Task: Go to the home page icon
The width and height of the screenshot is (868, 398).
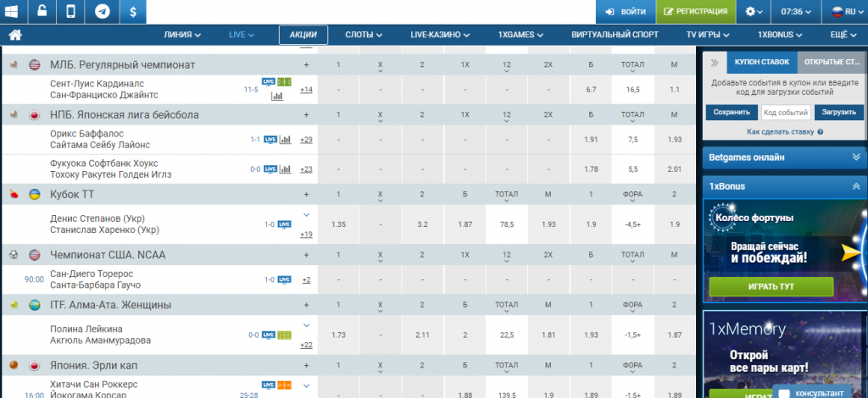Action: [x=15, y=35]
